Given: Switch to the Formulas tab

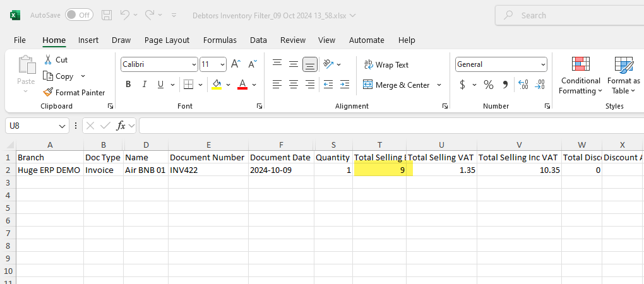Looking at the screenshot, I should tap(220, 40).
